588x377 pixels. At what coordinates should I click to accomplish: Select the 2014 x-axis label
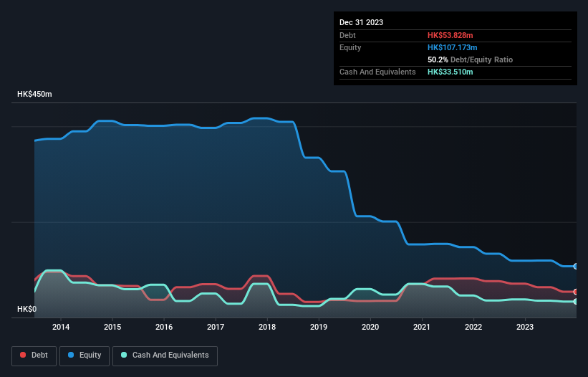[61, 327]
